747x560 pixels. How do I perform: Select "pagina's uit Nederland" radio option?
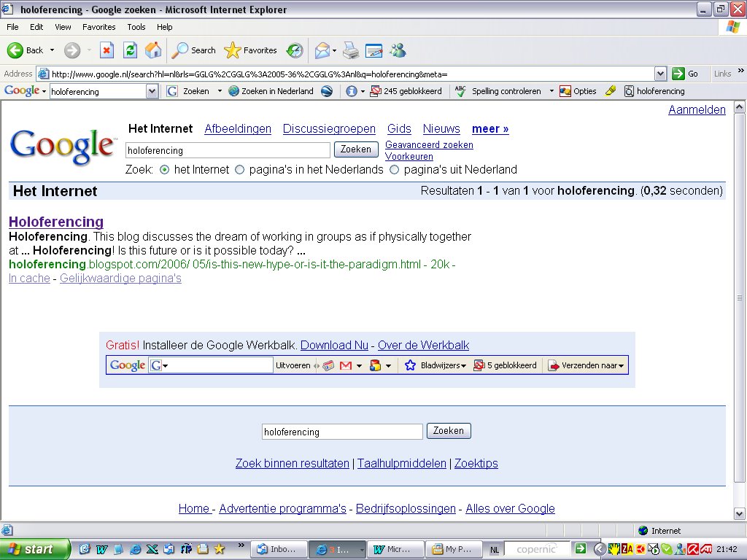394,169
